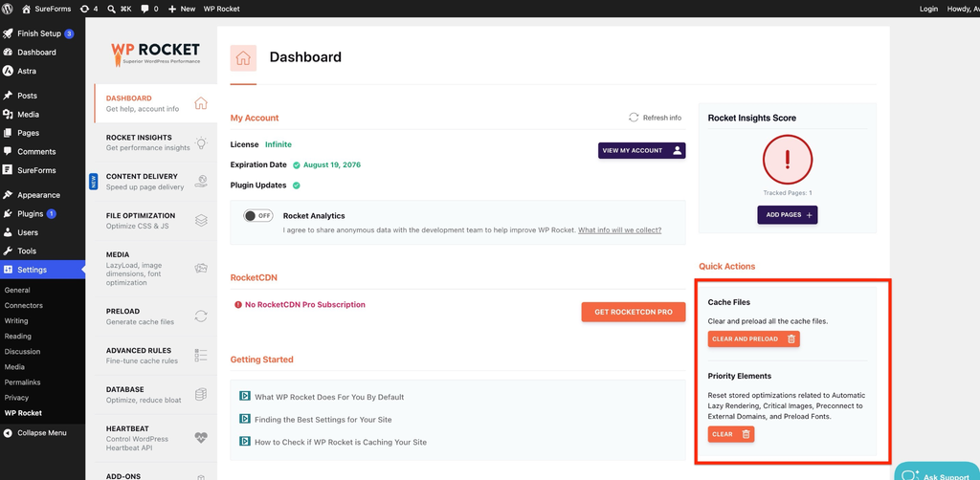Image resolution: width=980 pixels, height=480 pixels.
Task: Open File Optimization layers icon
Action: 201,220
